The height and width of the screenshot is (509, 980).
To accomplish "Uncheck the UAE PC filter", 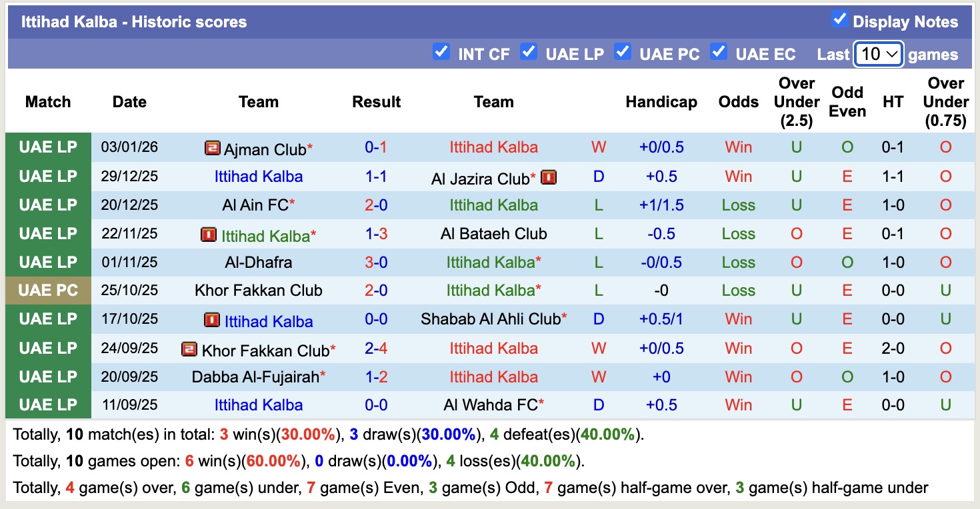I will coord(623,51).
